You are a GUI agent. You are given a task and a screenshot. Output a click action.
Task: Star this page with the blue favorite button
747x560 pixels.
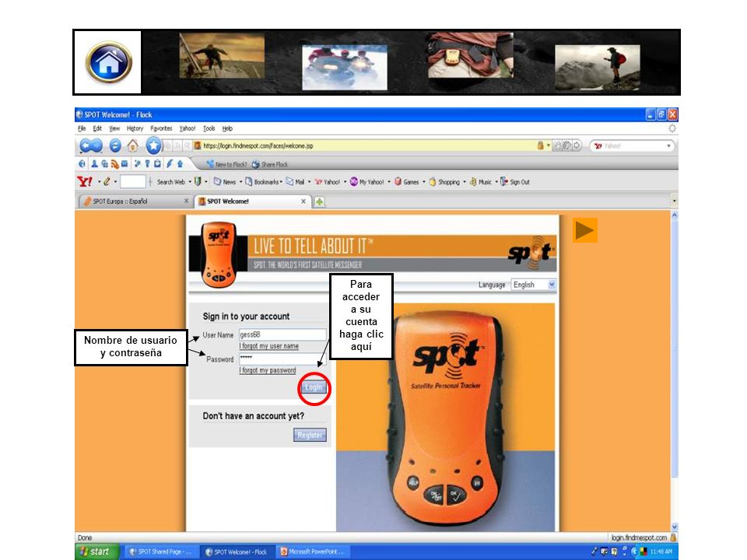(x=153, y=145)
